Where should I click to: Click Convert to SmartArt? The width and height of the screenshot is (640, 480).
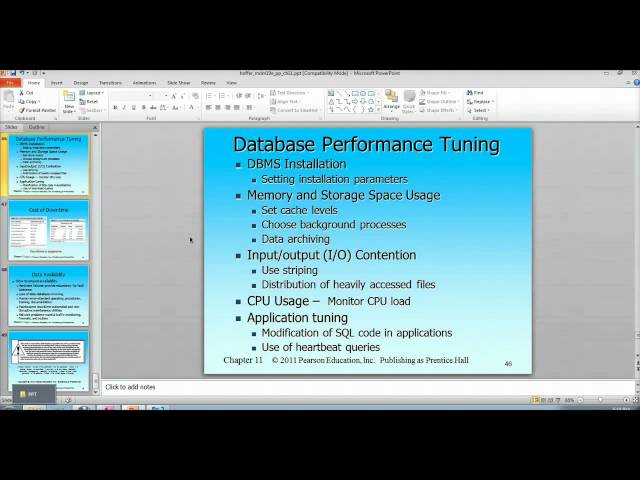(295, 110)
